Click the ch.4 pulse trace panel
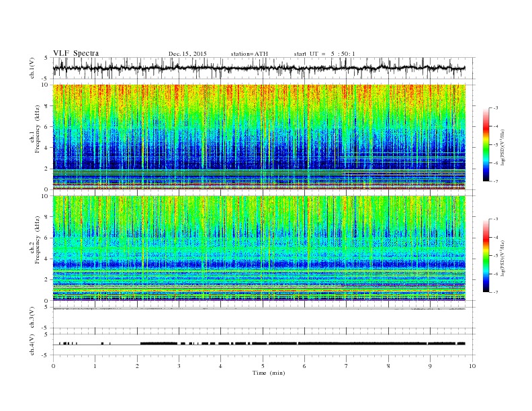Image resolution: width=532 pixels, height=411 pixels. pyautogui.click(x=264, y=345)
